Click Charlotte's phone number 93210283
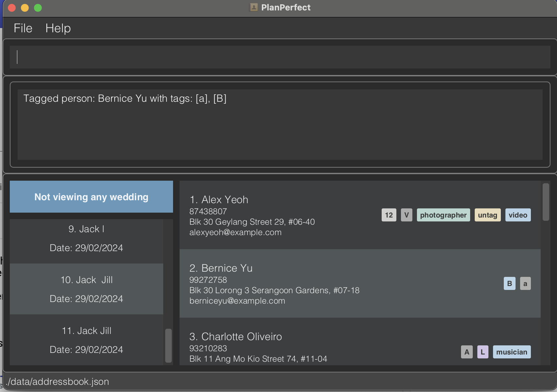The height and width of the screenshot is (392, 557). click(208, 348)
